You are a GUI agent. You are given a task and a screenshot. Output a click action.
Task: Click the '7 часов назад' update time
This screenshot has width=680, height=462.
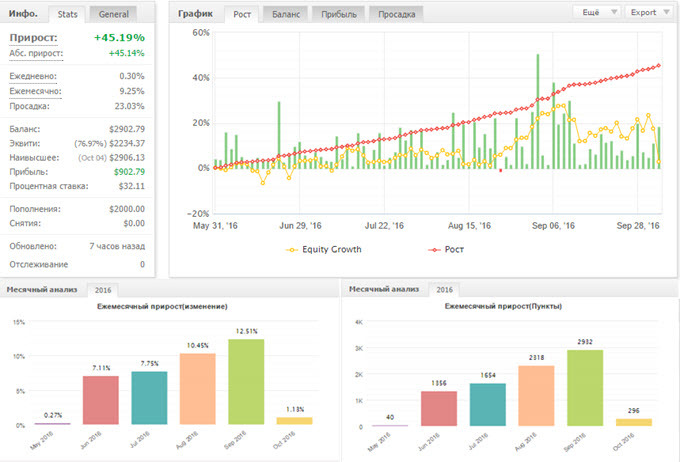(117, 246)
